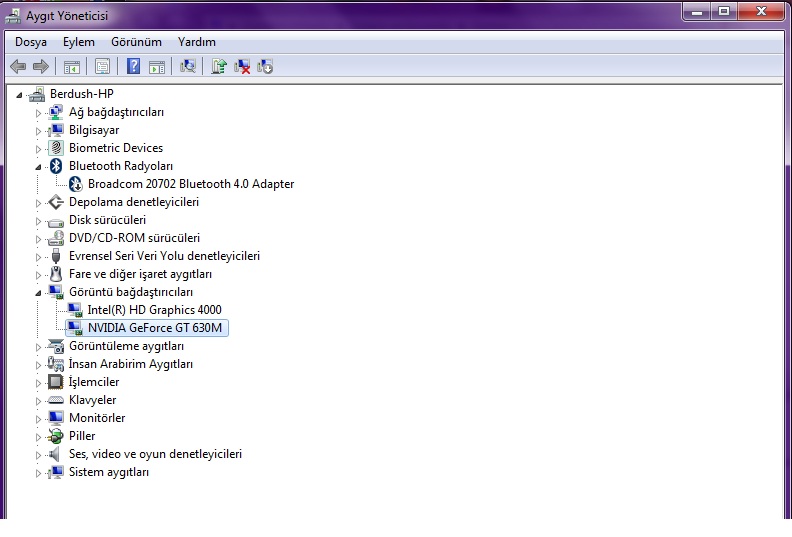
Task: Select Fare ve diğer işaret aygıtları
Action: click(x=140, y=274)
